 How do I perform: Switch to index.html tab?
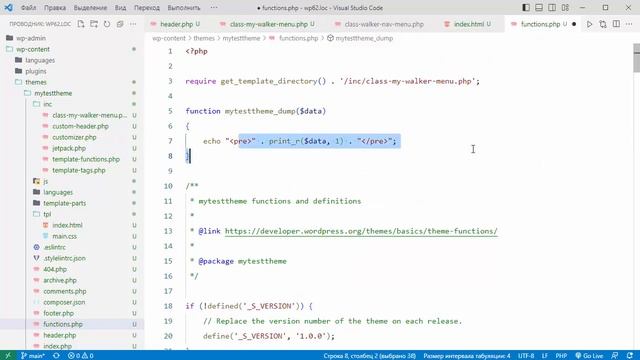point(469,24)
